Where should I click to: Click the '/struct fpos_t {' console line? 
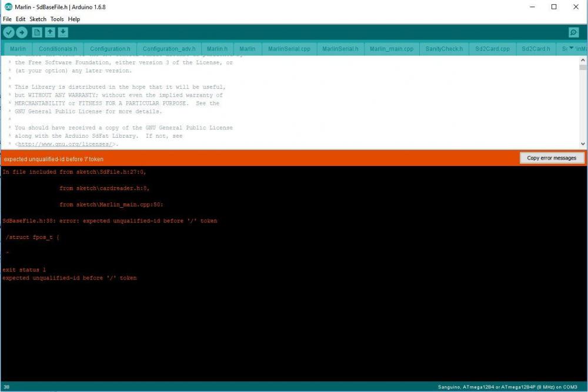point(32,237)
